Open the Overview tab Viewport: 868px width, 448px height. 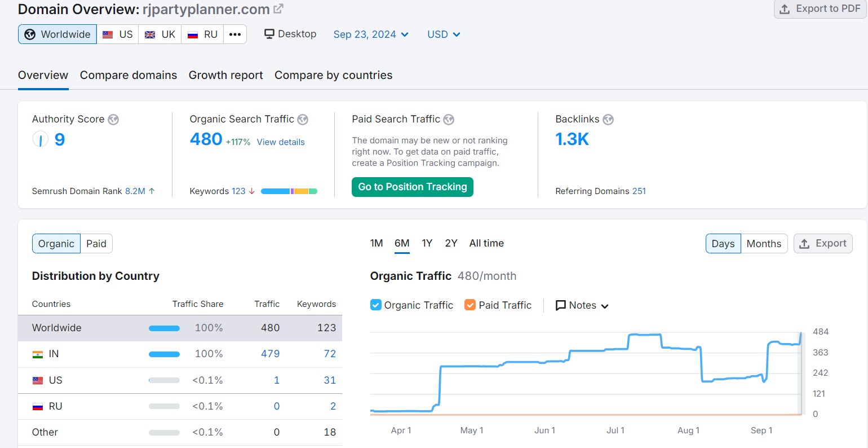[x=43, y=75]
